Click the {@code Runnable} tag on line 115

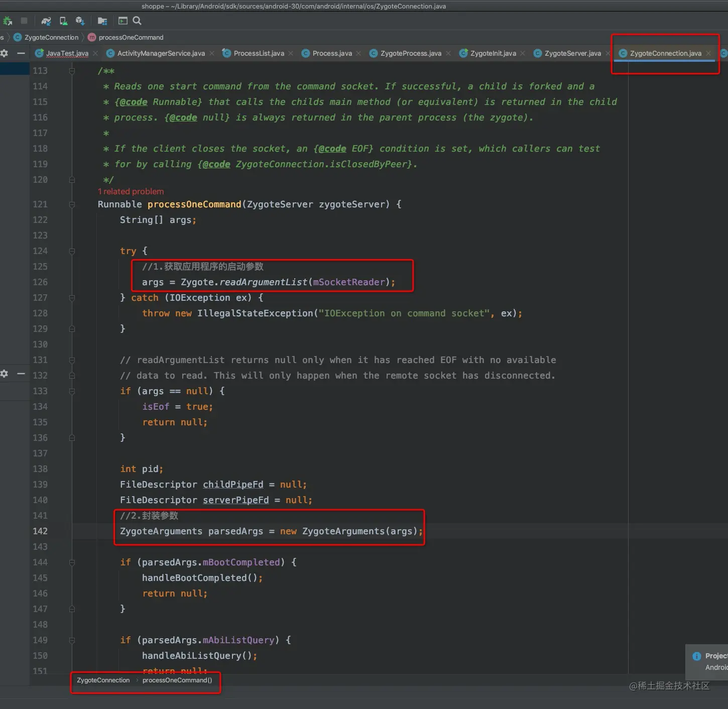pyautogui.click(x=159, y=102)
